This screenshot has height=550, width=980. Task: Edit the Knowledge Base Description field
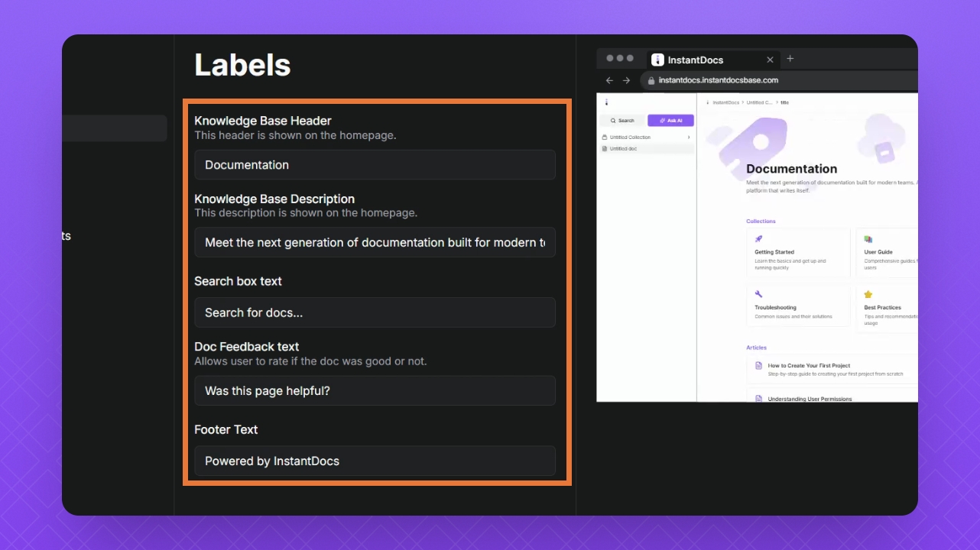pyautogui.click(x=375, y=242)
